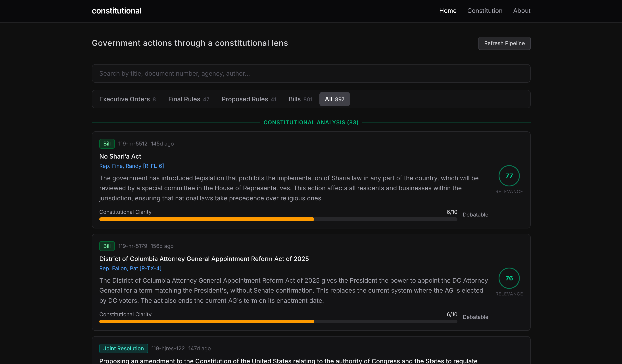Open Rep. Fallon, Pat sponsor link
Image resolution: width=622 pixels, height=364 pixels.
point(130,268)
